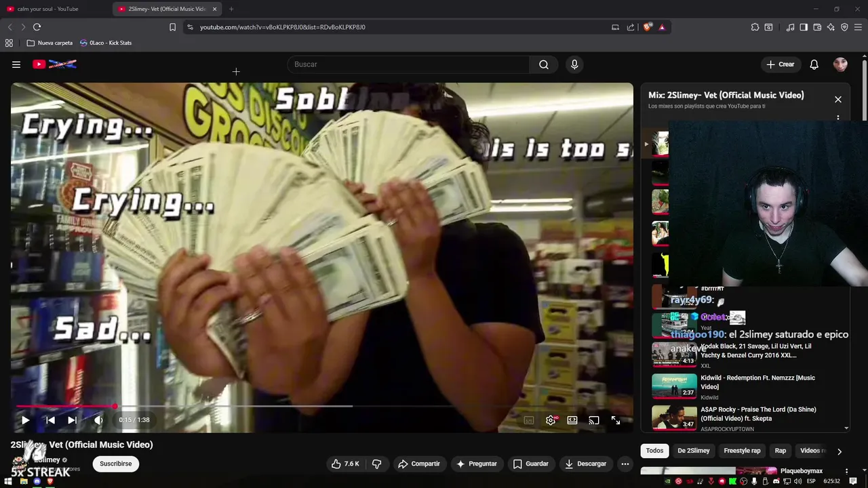Open the browser extensions puzzle icon
The height and width of the screenshot is (488, 868).
point(755,27)
